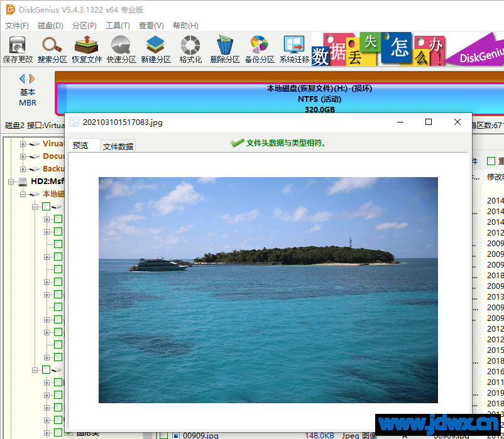The width and height of the screenshot is (504, 439).
Task: Click the drive icon beside Backu partition
Action: 34,169
